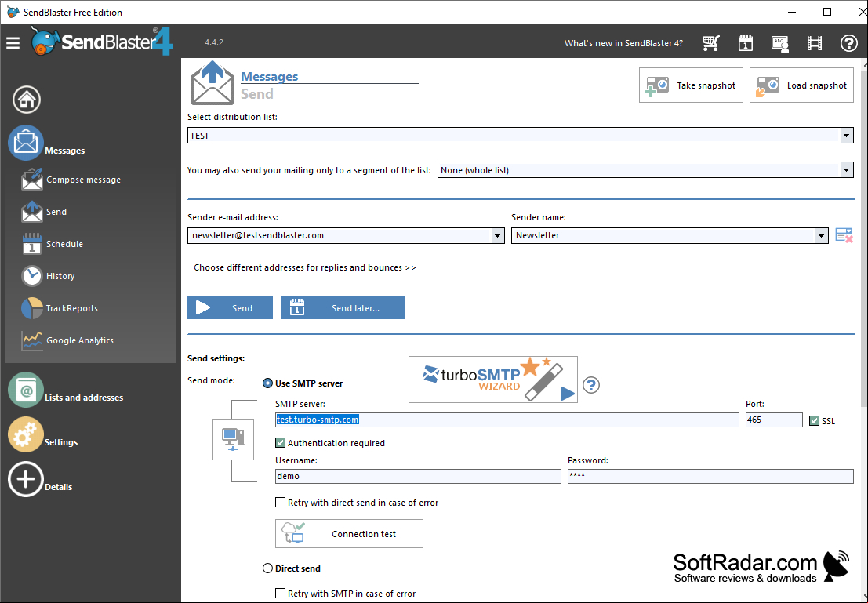Click Load snapshot button

click(801, 85)
